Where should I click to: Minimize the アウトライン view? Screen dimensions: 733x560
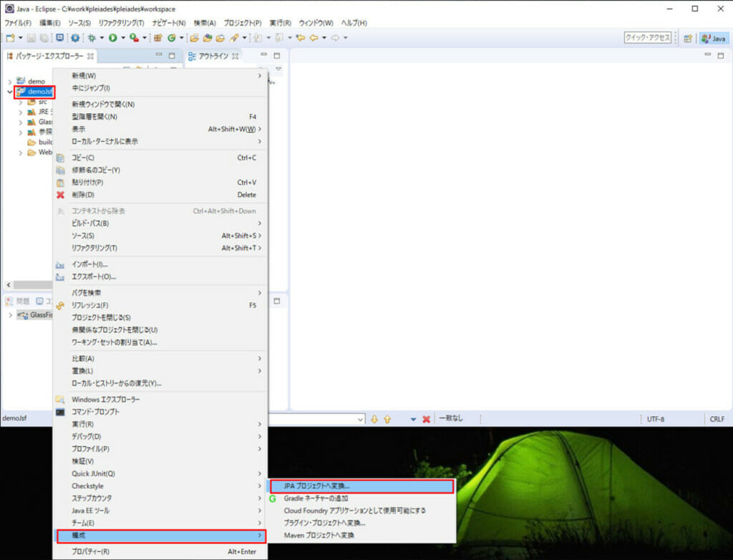tap(263, 56)
